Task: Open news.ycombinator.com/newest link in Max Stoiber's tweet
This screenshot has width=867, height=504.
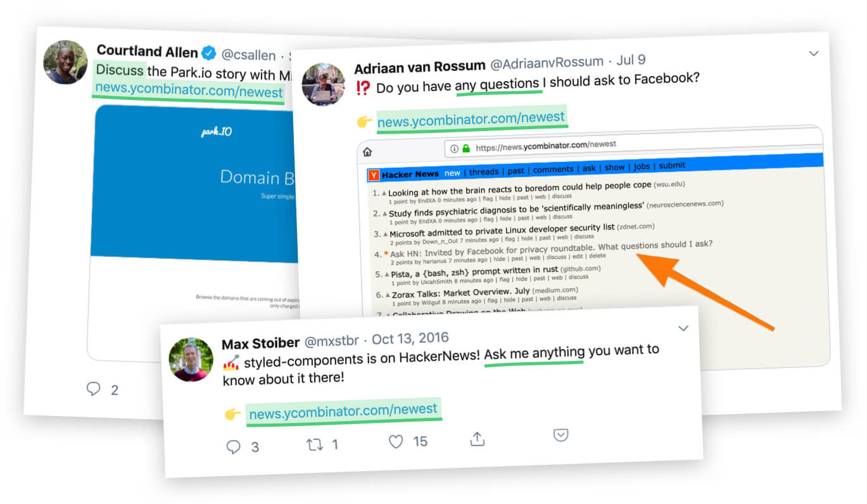Action: [x=343, y=412]
